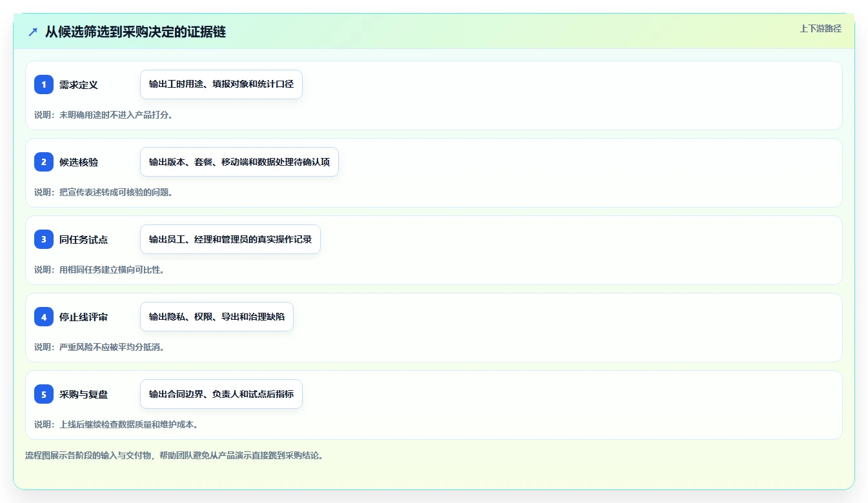Click step number 3 badge
The image size is (868, 503).
tap(44, 239)
